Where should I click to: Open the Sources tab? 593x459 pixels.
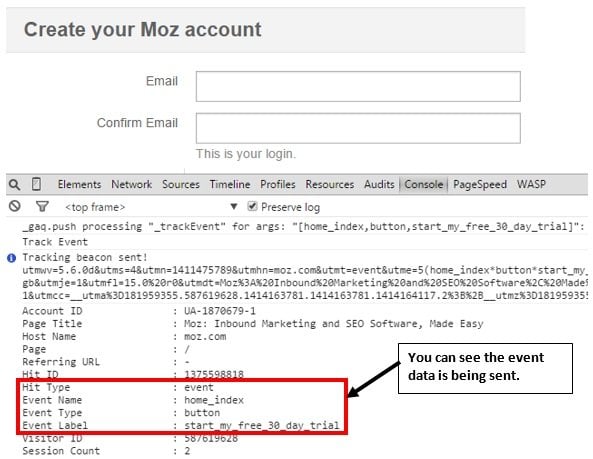(181, 185)
